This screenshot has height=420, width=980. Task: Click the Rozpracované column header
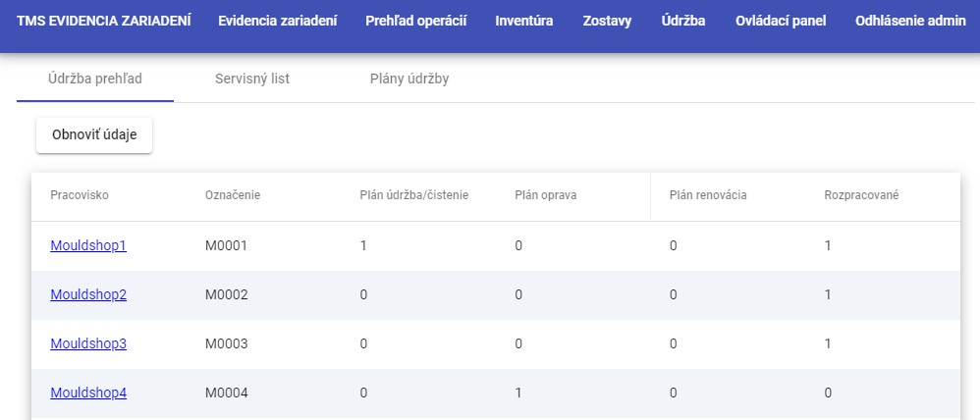[861, 195]
